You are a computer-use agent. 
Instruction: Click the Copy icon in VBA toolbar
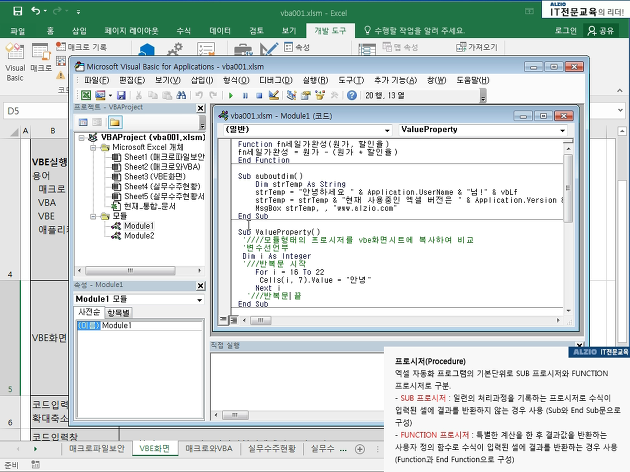[153, 95]
